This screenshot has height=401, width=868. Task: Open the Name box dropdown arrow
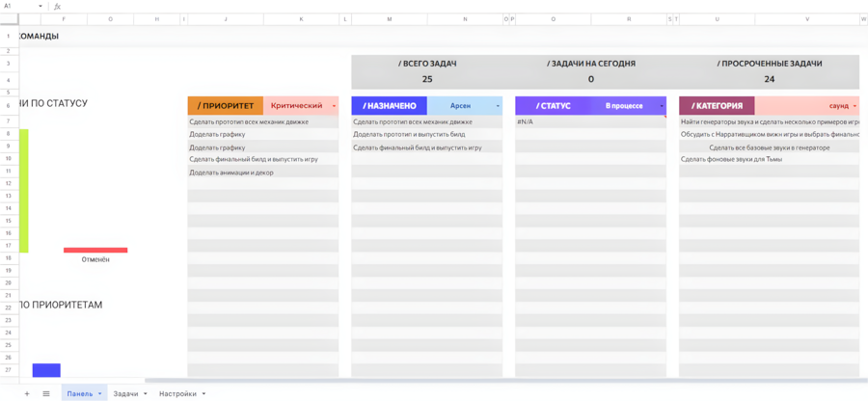click(41, 6)
